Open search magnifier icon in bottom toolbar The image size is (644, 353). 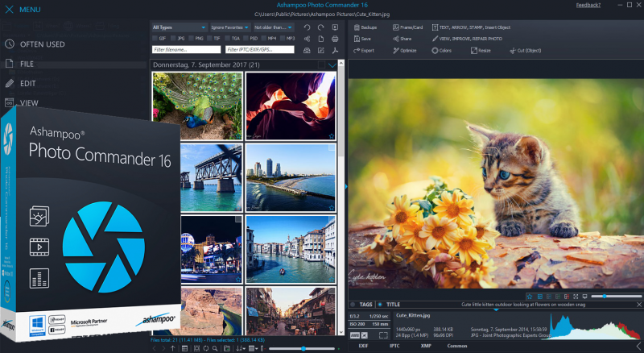(215, 348)
